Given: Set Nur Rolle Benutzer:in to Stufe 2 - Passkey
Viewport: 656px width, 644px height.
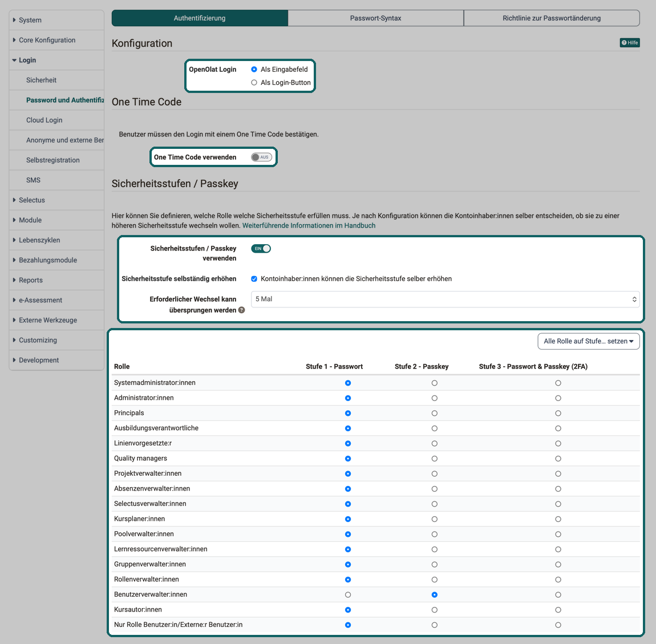Looking at the screenshot, I should click(435, 625).
